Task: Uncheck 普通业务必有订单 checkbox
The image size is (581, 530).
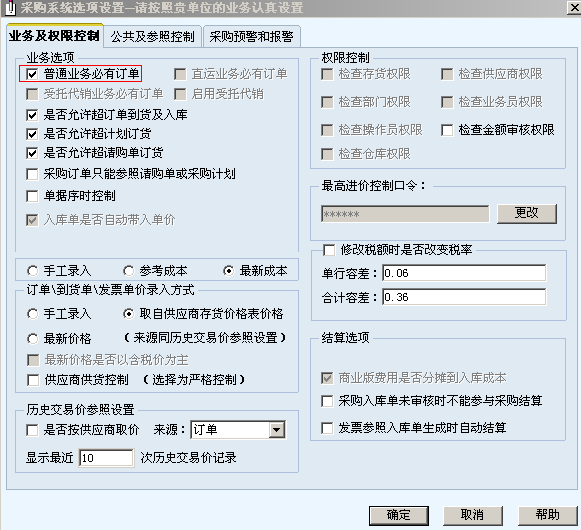Action: pyautogui.click(x=32, y=74)
